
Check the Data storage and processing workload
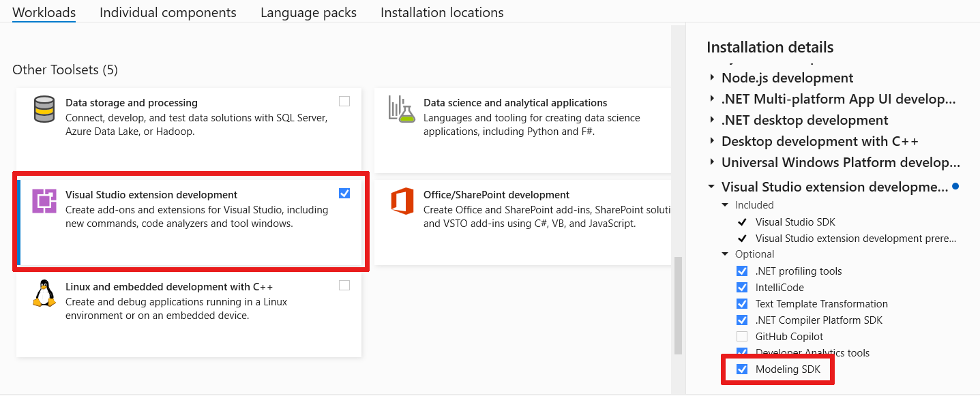point(344,100)
